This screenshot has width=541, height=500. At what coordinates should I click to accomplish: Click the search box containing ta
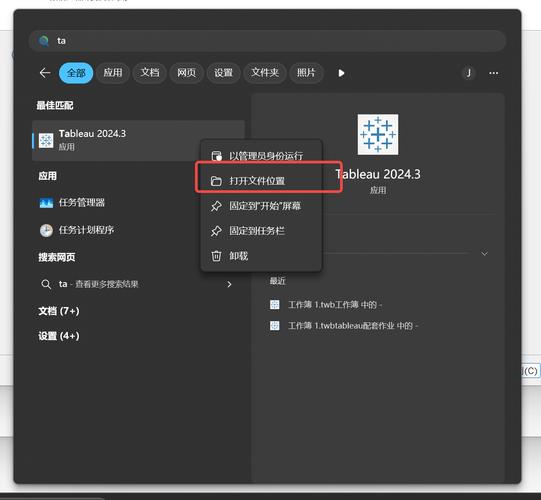tap(267, 41)
